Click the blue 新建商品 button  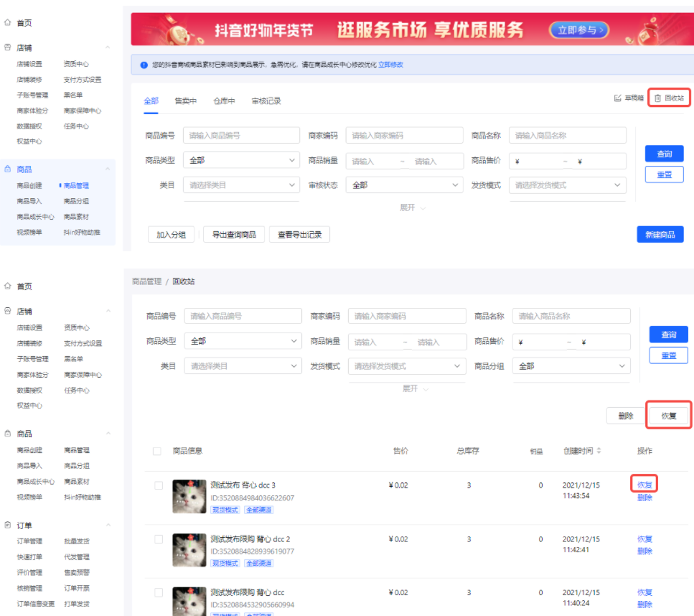coord(660,235)
